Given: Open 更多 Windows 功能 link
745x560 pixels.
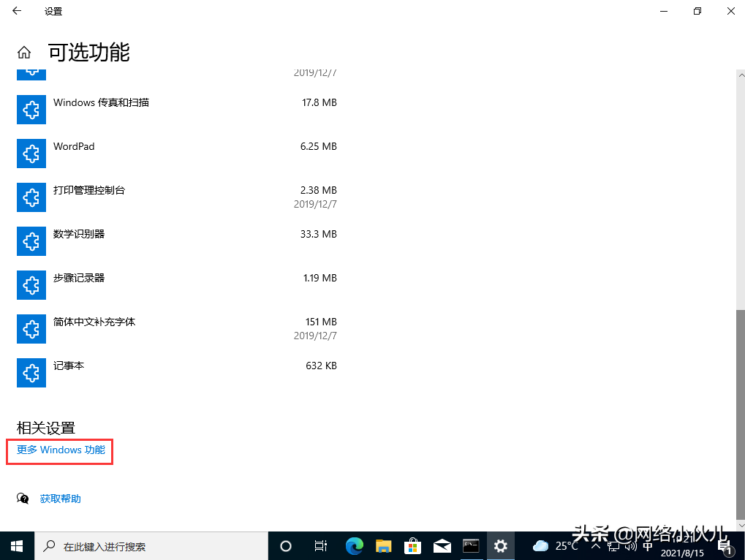Looking at the screenshot, I should tap(59, 450).
